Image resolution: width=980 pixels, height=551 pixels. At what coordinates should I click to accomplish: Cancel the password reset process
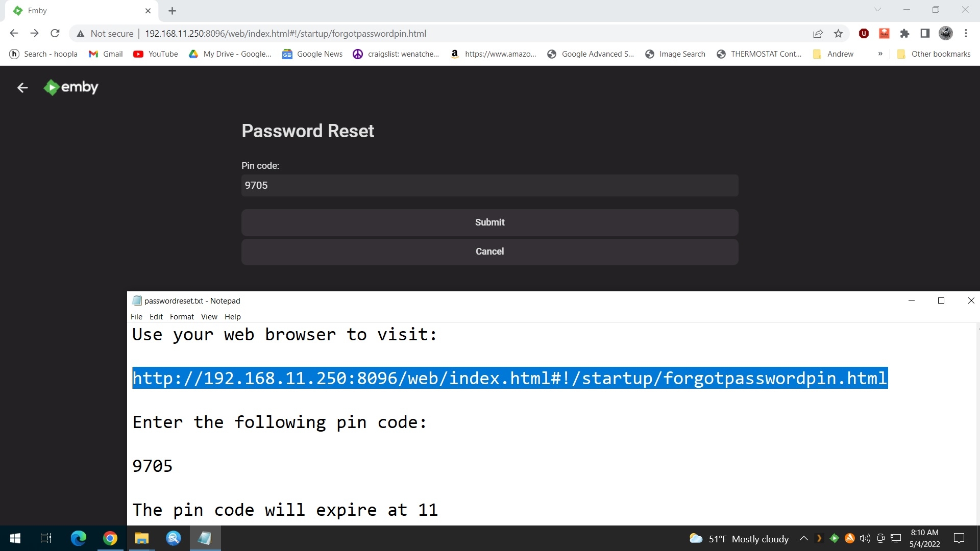tap(490, 252)
